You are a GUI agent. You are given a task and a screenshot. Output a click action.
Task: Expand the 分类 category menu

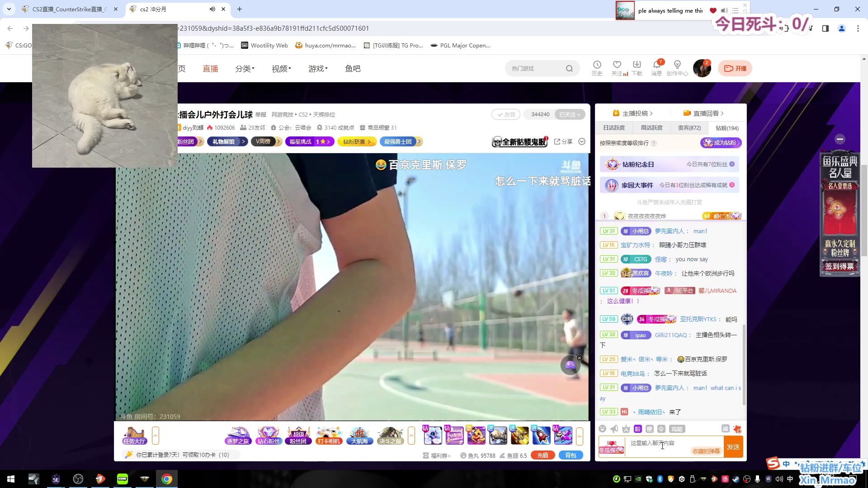coord(245,69)
